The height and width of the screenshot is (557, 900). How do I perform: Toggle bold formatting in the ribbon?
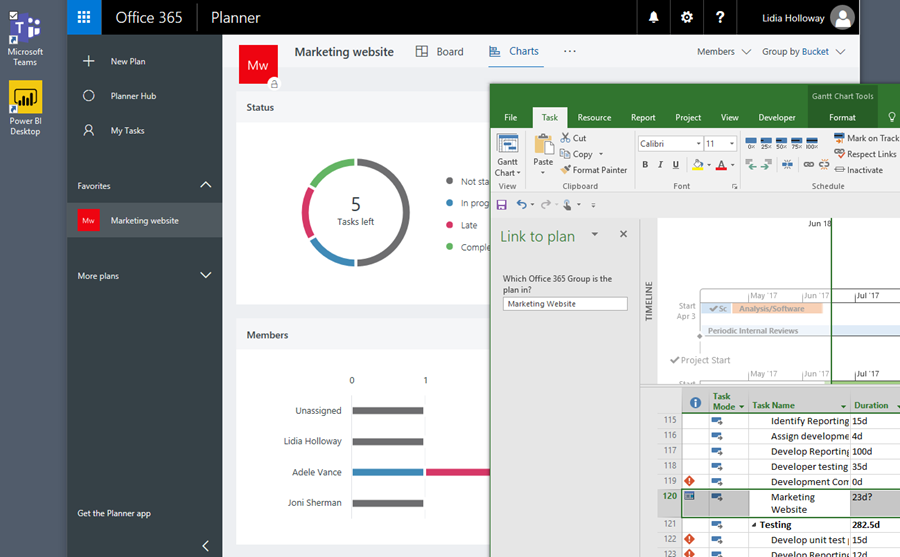click(645, 165)
